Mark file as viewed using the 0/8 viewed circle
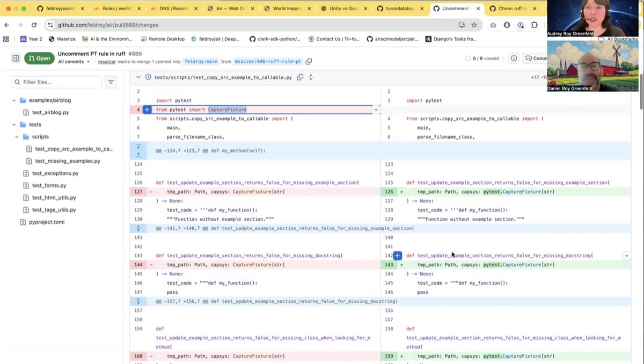 [468, 58]
